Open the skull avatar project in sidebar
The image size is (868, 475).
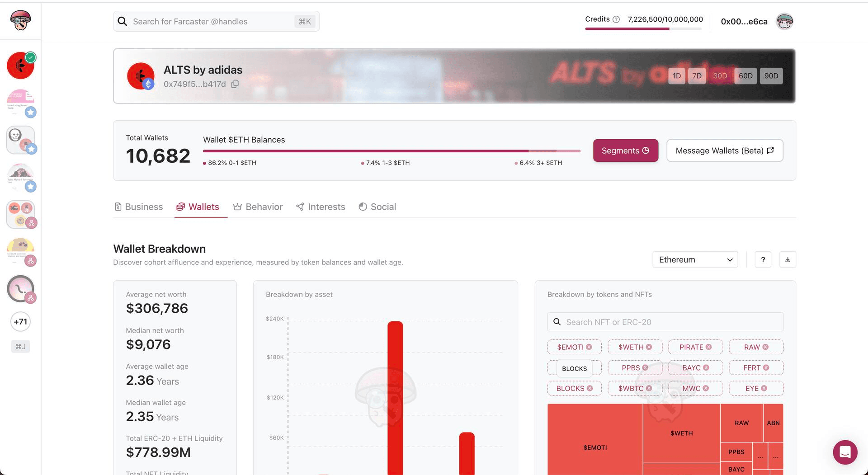tap(20, 140)
